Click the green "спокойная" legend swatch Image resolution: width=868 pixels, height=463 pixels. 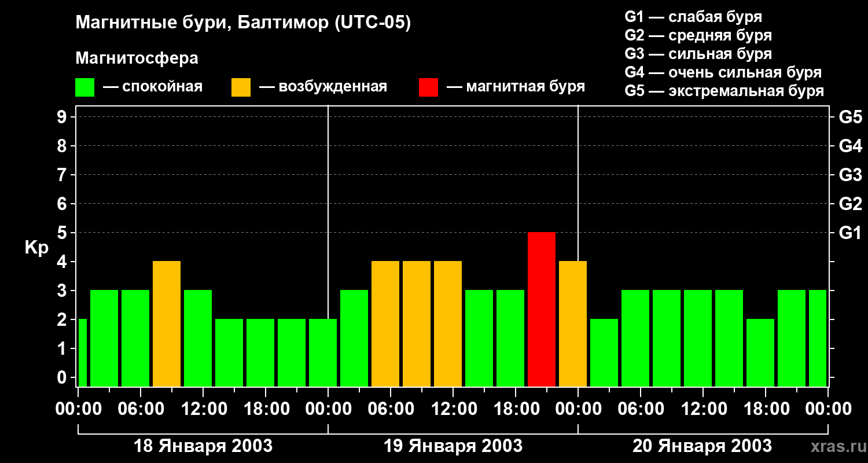coord(84,87)
